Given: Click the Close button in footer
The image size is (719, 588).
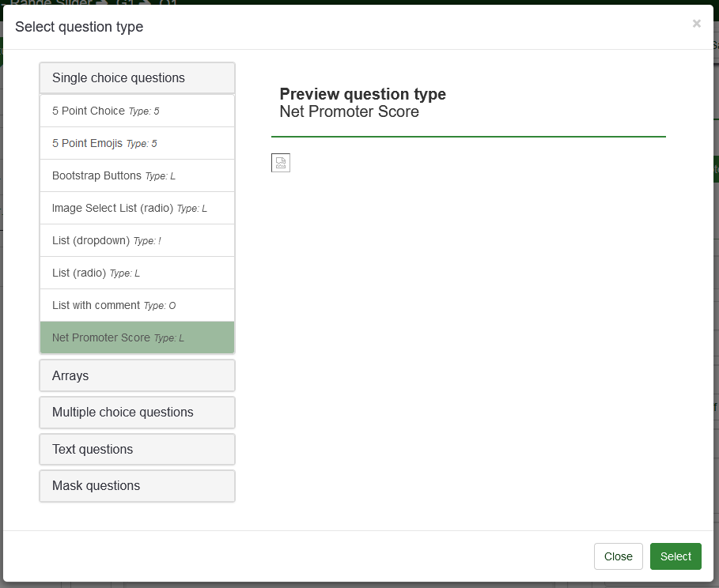Looking at the screenshot, I should 618,556.
